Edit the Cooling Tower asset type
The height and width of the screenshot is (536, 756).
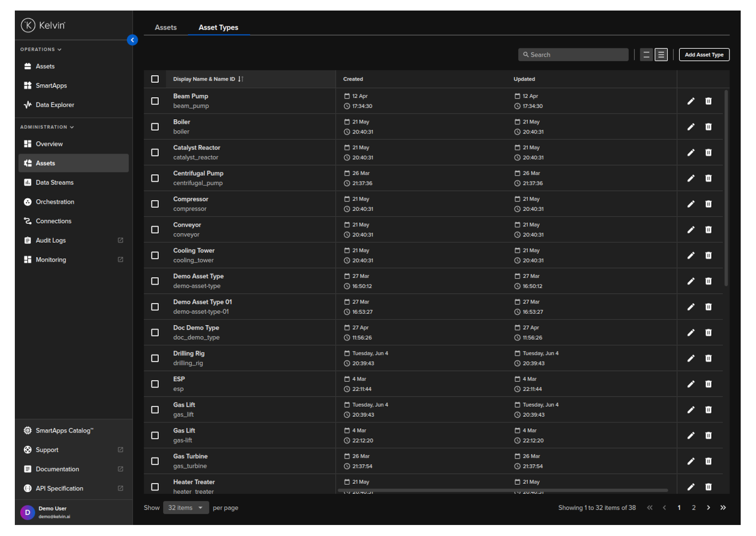pos(690,256)
